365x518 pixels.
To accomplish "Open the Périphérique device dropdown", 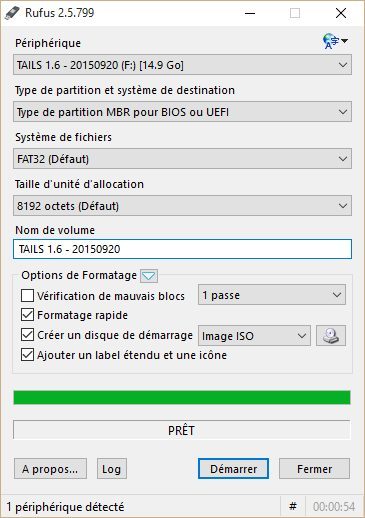I will coord(182,65).
